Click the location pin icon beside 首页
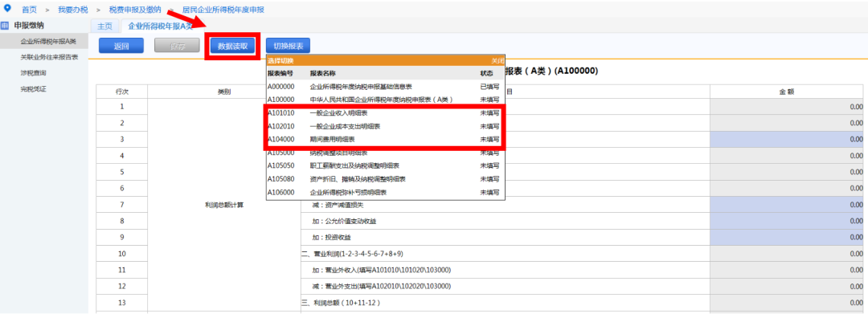This screenshot has height=314, width=868. click(7, 9)
